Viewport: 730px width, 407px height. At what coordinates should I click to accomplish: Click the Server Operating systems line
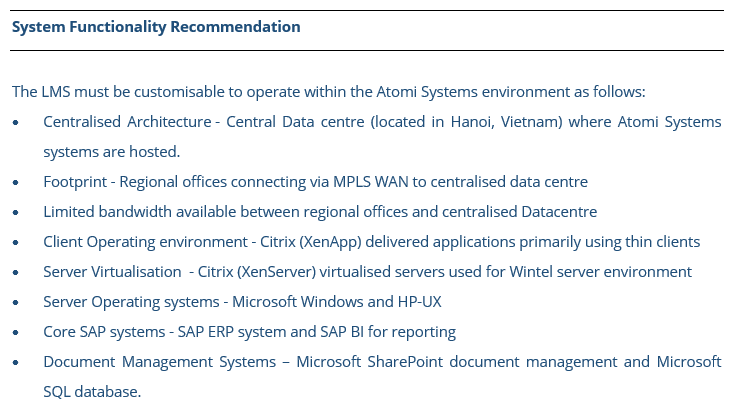[242, 302]
